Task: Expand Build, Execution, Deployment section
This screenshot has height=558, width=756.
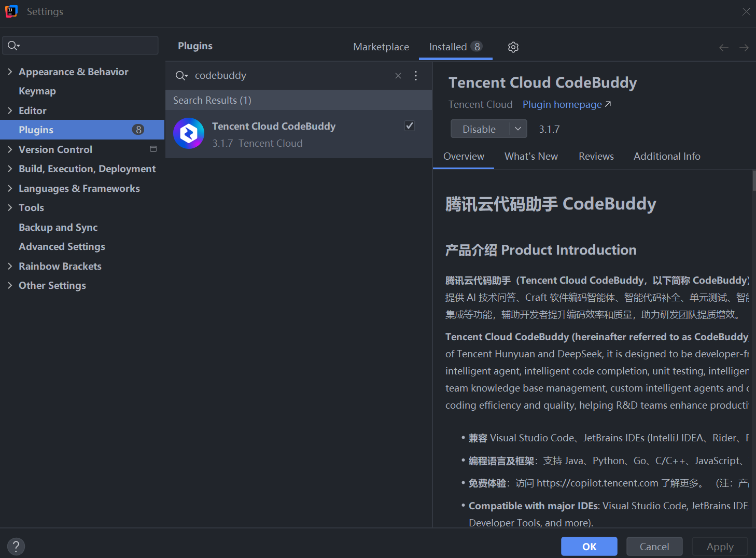Action: [10, 169]
